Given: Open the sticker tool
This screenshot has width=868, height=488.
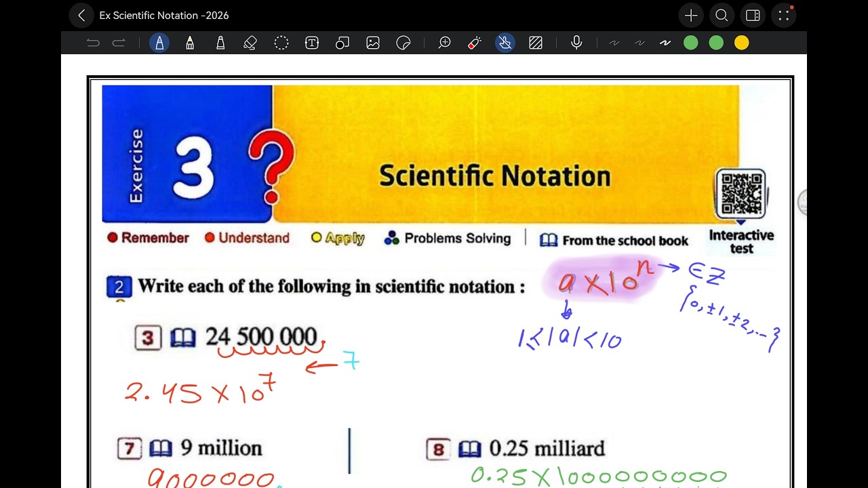Looking at the screenshot, I should point(403,43).
